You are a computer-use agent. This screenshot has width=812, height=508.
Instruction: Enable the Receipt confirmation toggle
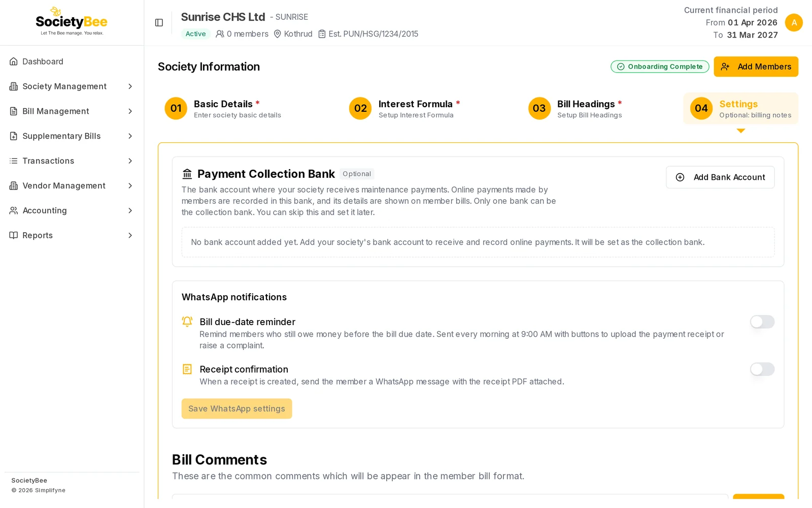[x=762, y=369]
